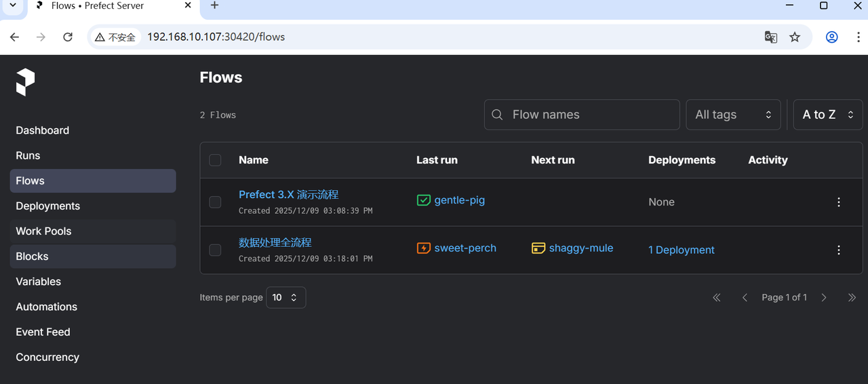Go to previous page of results
868x384 pixels.
pos(745,298)
